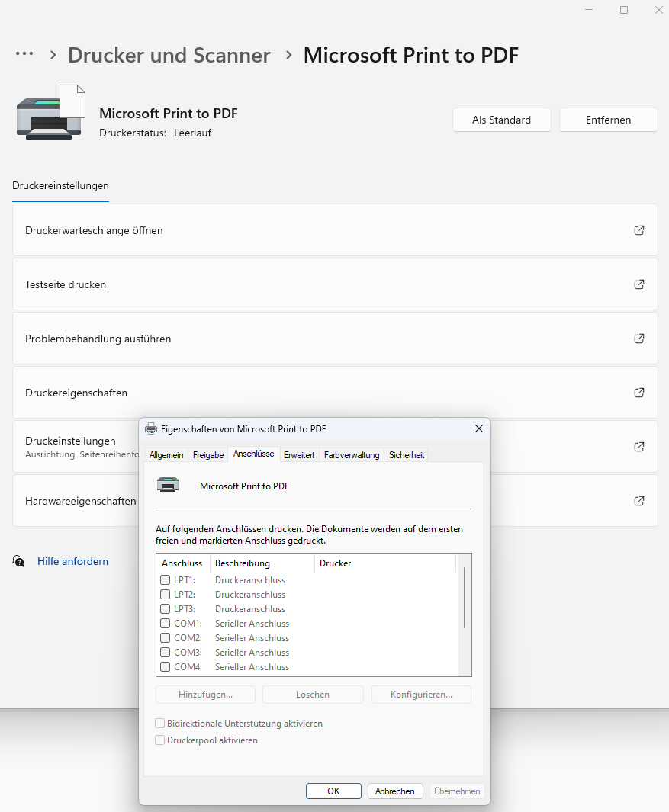Click the port list vertical scrollbar thumb

pos(465,598)
